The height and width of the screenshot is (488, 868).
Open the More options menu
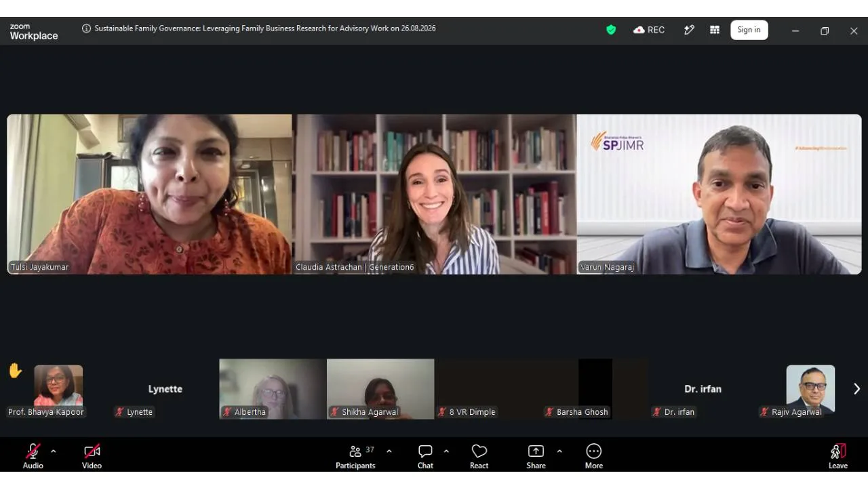593,456
